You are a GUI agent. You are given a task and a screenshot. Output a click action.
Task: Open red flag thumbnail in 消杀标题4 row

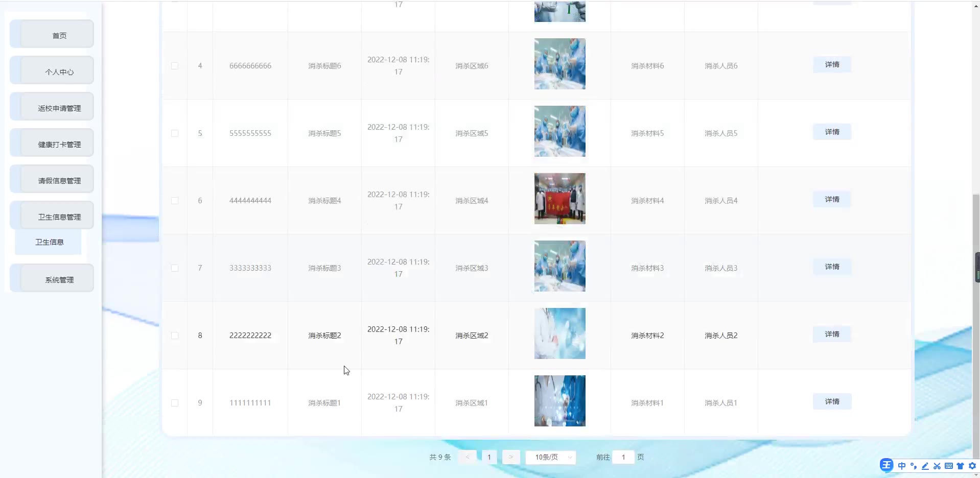point(560,199)
